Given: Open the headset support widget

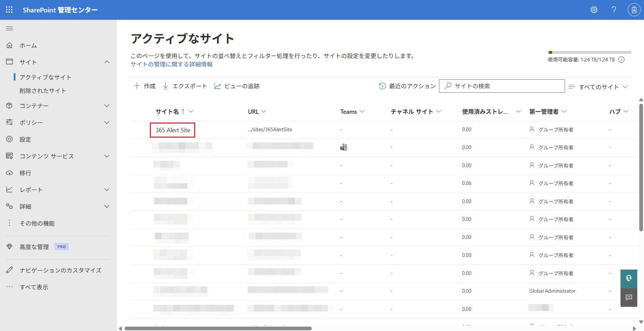Looking at the screenshot, I should (629, 278).
